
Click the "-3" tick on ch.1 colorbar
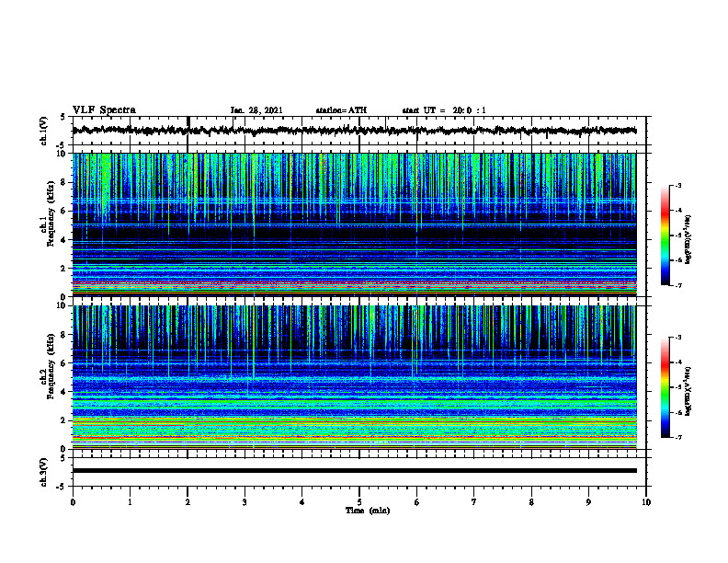coord(678,186)
